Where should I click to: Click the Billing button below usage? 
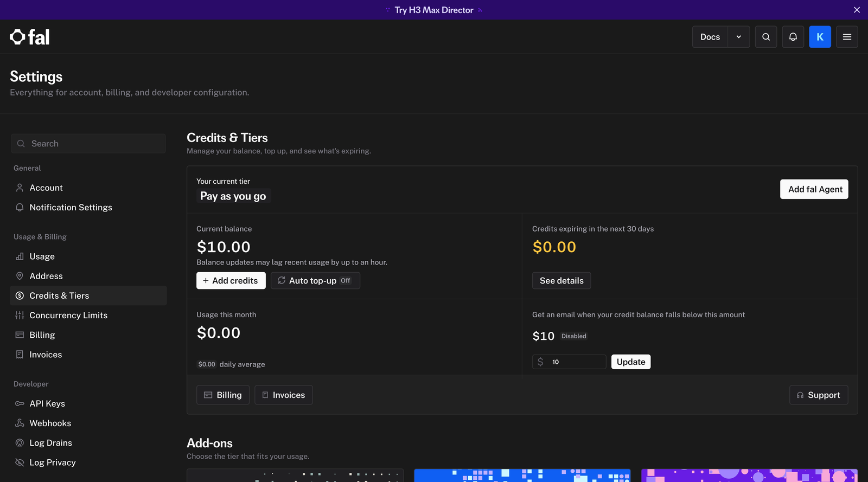click(223, 395)
